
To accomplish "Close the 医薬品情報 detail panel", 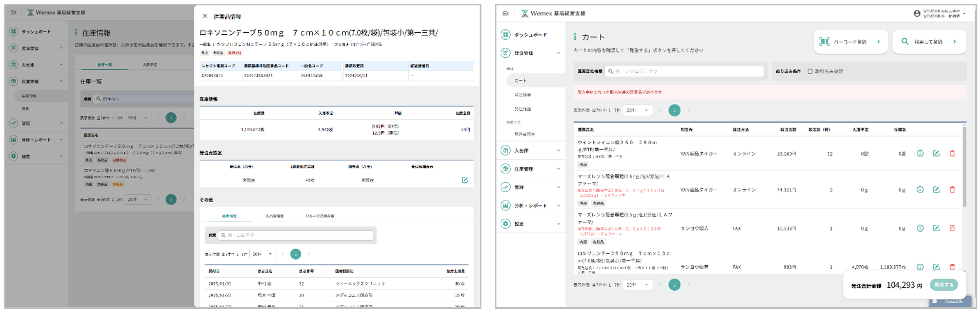I will click(x=205, y=16).
